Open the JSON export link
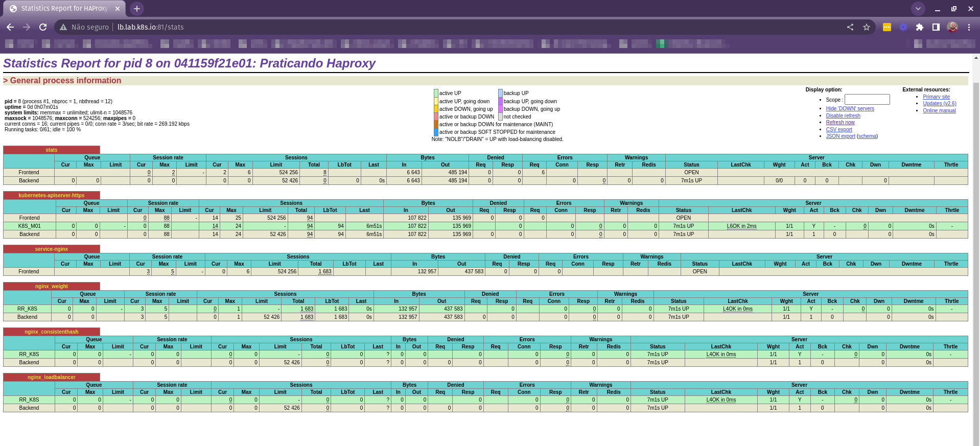The image size is (980, 446). point(841,136)
